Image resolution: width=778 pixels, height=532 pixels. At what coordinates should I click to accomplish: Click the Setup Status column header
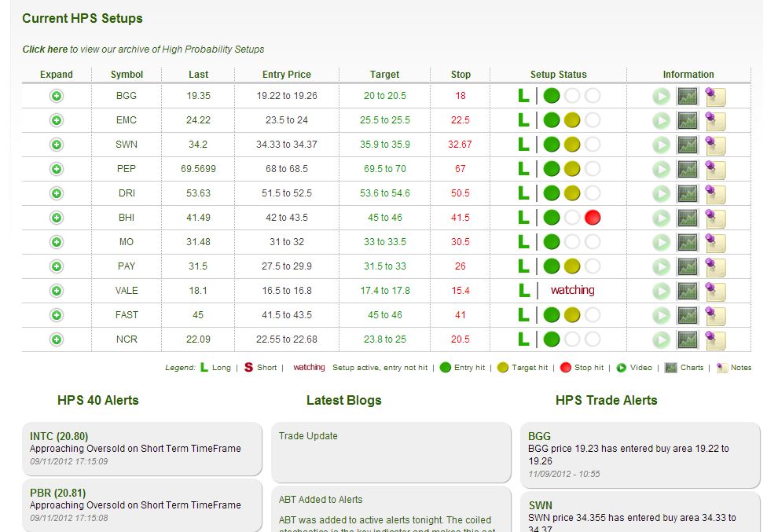(x=558, y=75)
